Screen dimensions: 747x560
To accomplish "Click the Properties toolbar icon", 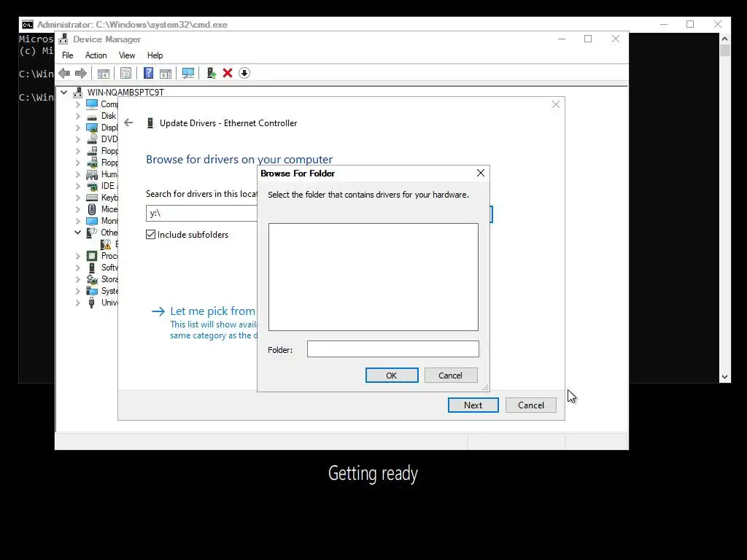I will 125,74.
